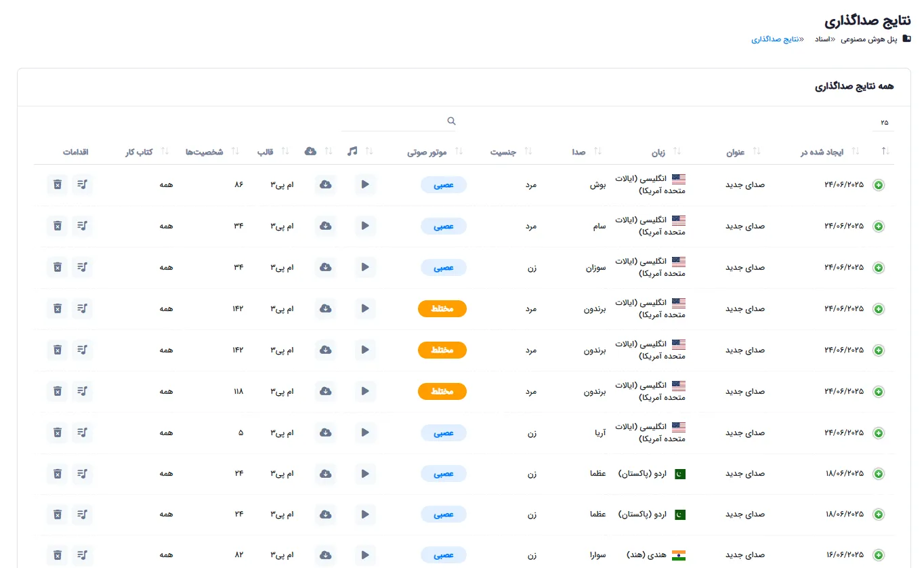Expand the بوش row details
The width and height of the screenshot is (924, 568).
(x=879, y=185)
